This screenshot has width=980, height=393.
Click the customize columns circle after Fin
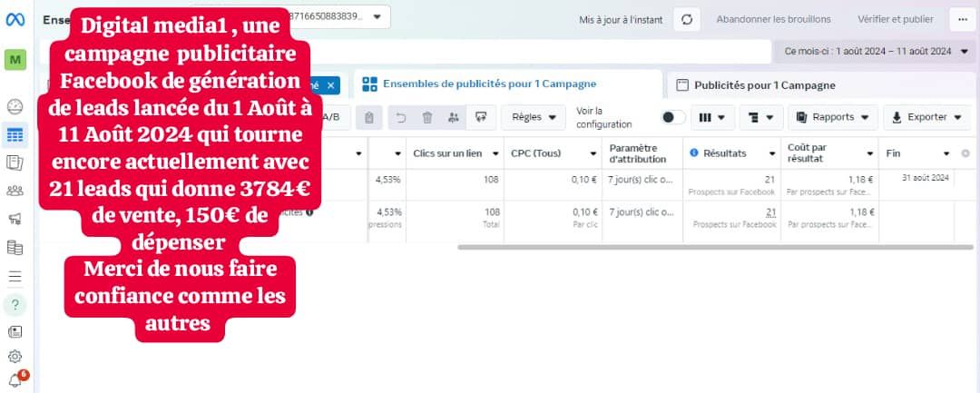click(965, 153)
